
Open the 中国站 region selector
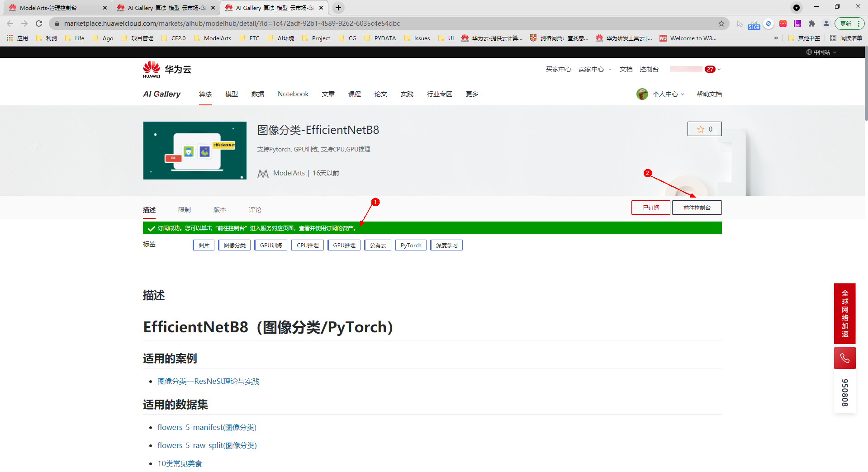point(821,52)
